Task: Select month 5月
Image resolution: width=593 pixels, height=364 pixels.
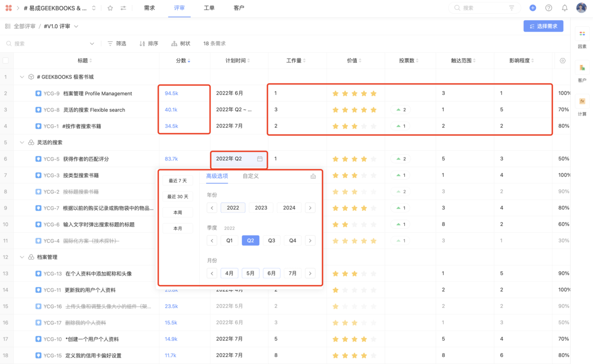Action: 251,273
